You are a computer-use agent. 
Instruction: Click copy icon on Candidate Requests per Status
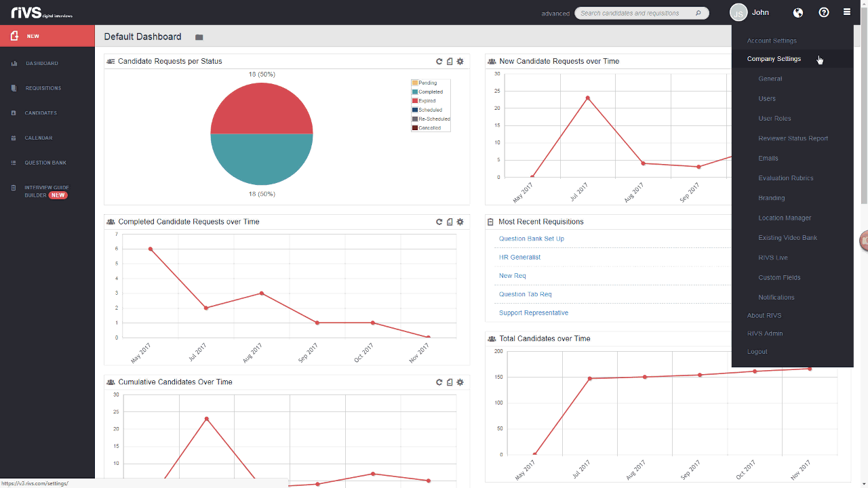pos(450,61)
